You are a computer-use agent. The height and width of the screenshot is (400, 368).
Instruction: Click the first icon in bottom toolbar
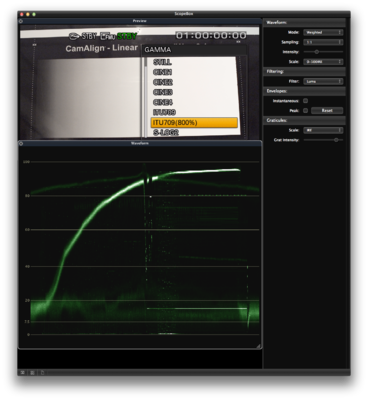pyautogui.click(x=22, y=373)
